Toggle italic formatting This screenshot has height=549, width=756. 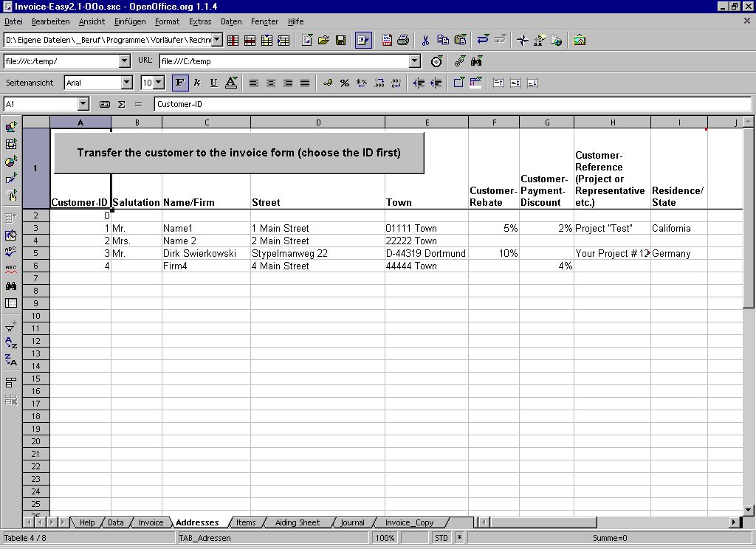click(x=197, y=83)
